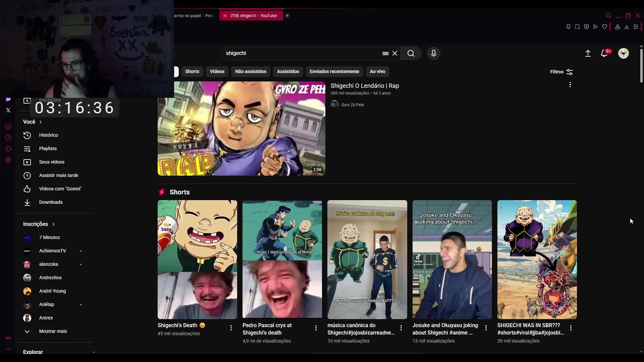Open the account avatar menu
Screen dimensions: 644x362
tap(623, 53)
